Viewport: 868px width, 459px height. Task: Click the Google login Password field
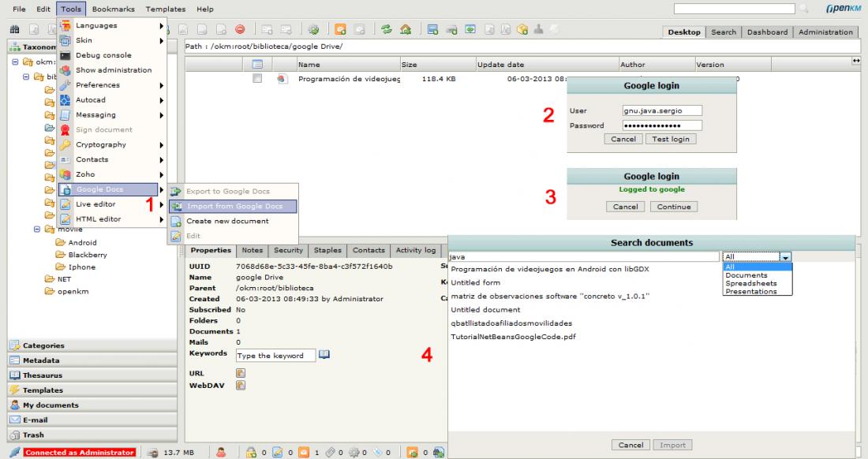[x=662, y=125]
